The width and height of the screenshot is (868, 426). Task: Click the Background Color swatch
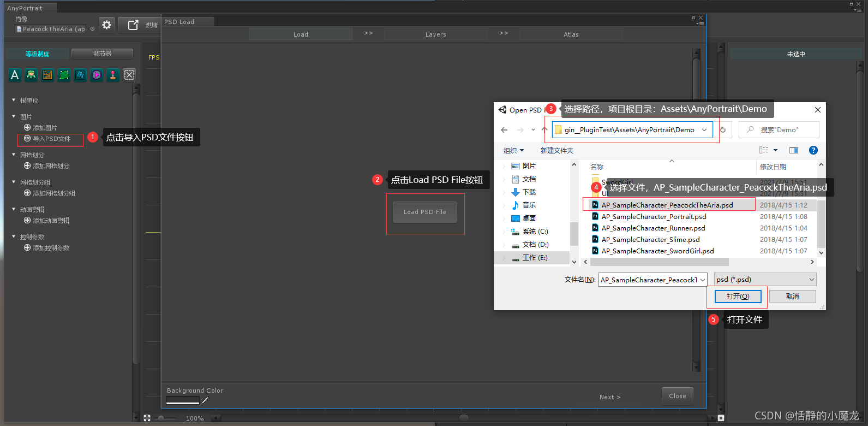point(183,401)
